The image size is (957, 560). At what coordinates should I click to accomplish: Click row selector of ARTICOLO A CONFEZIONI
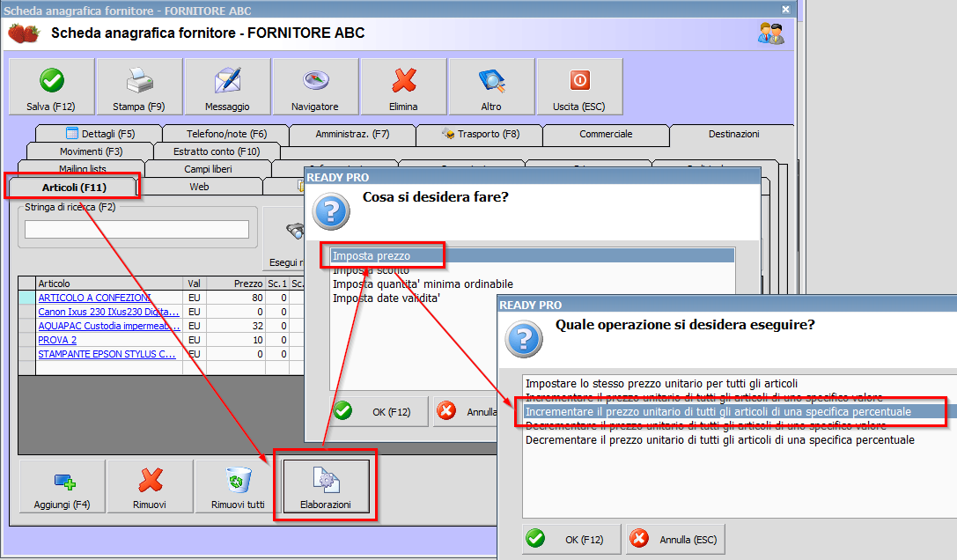point(27,298)
